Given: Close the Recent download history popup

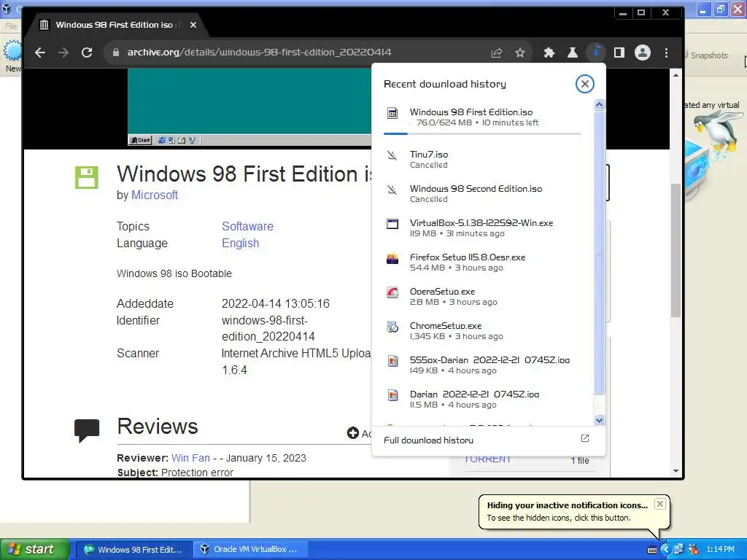Looking at the screenshot, I should tap(584, 84).
